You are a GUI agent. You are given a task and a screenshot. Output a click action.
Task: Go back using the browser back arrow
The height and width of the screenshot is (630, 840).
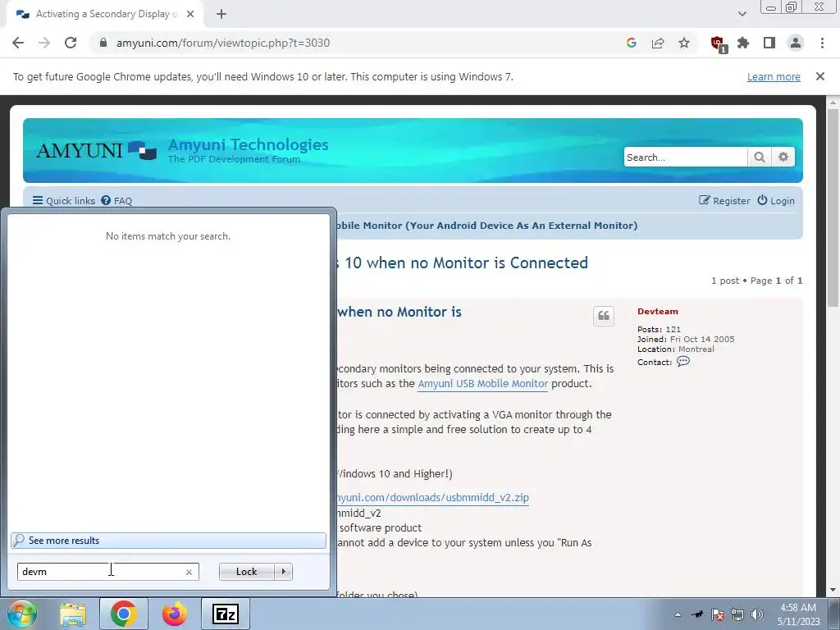click(x=18, y=43)
